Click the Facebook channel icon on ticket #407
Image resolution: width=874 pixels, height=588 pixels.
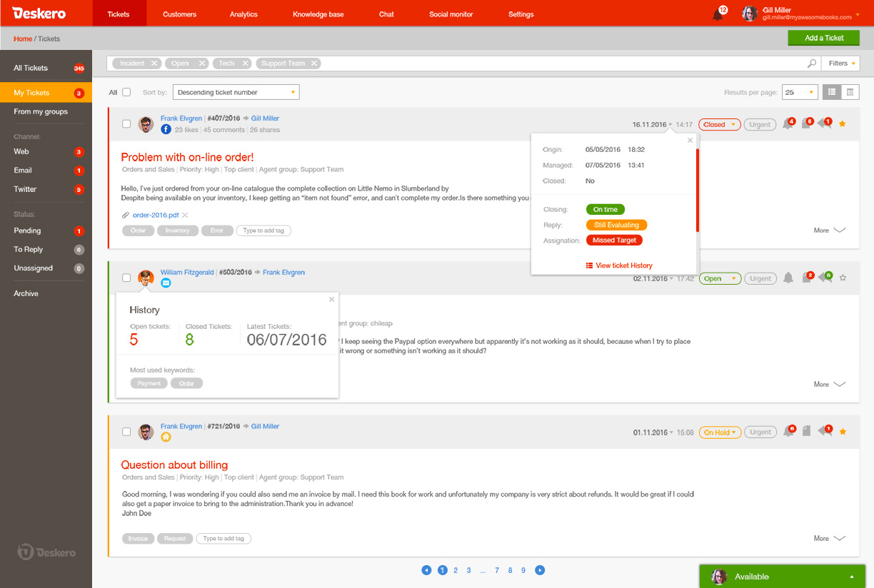[x=166, y=129]
